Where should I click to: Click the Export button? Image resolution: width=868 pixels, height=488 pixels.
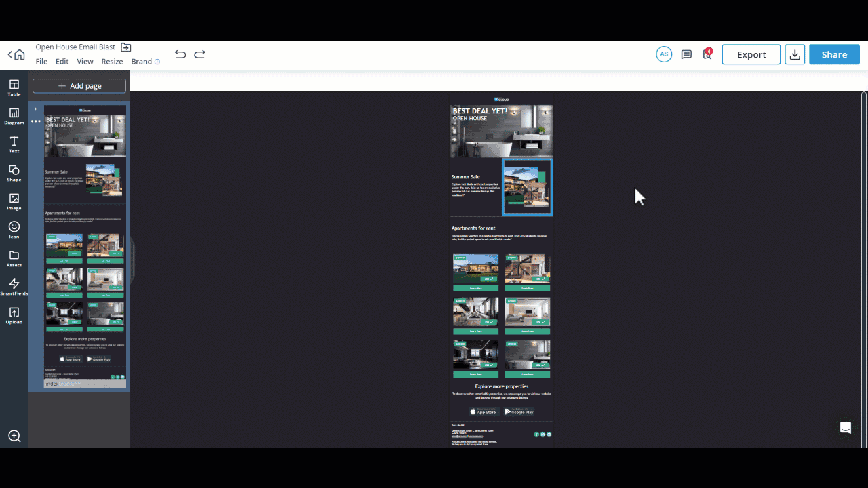pos(751,54)
